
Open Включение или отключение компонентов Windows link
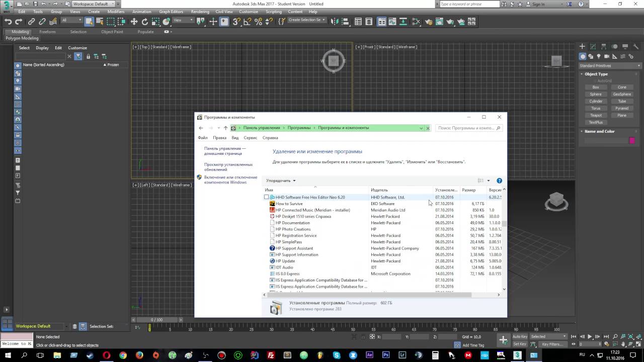pyautogui.click(x=230, y=179)
